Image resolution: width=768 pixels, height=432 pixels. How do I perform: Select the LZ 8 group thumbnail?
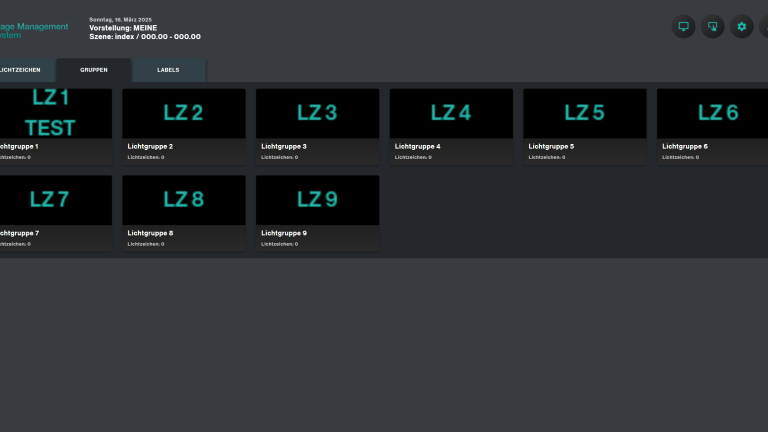click(184, 200)
